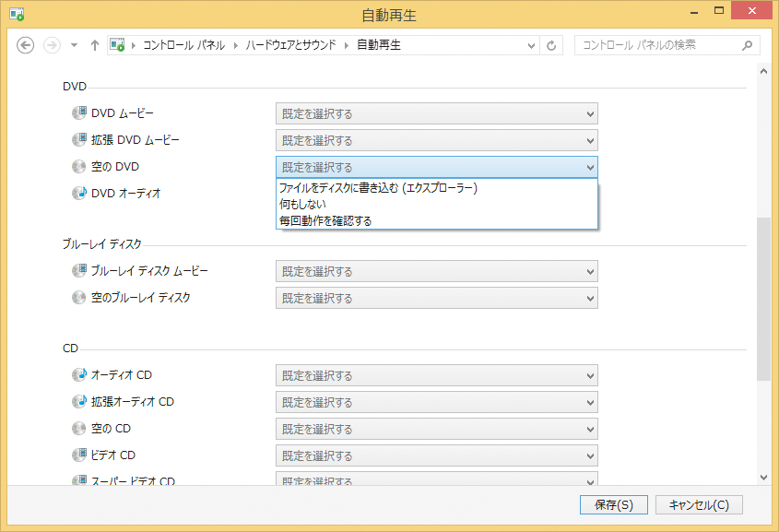This screenshot has height=532, width=779.
Task: Click the オーディオ CD icon
Action: click(x=79, y=374)
